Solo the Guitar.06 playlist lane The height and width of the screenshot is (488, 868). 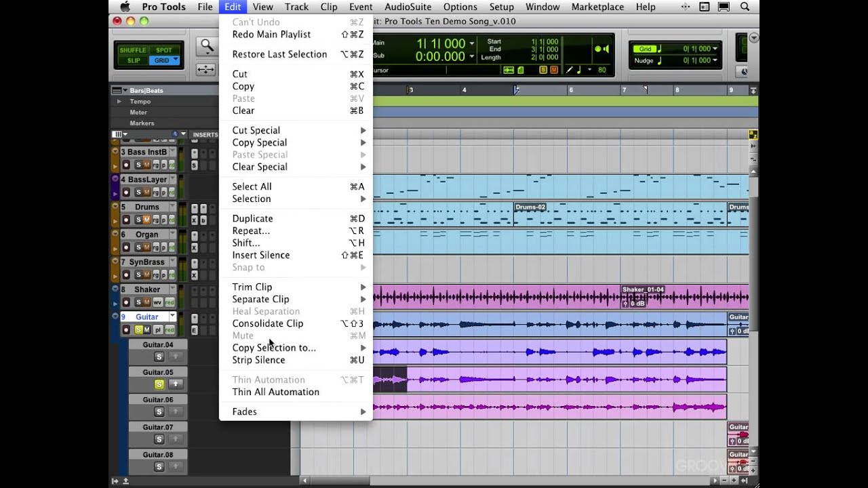159,411
